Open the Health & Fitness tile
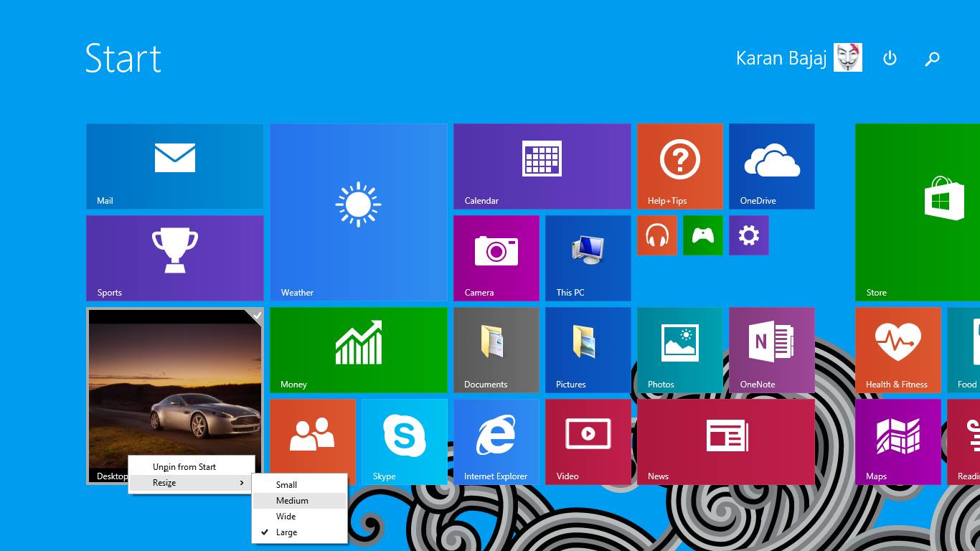The width and height of the screenshot is (980, 551). [898, 350]
